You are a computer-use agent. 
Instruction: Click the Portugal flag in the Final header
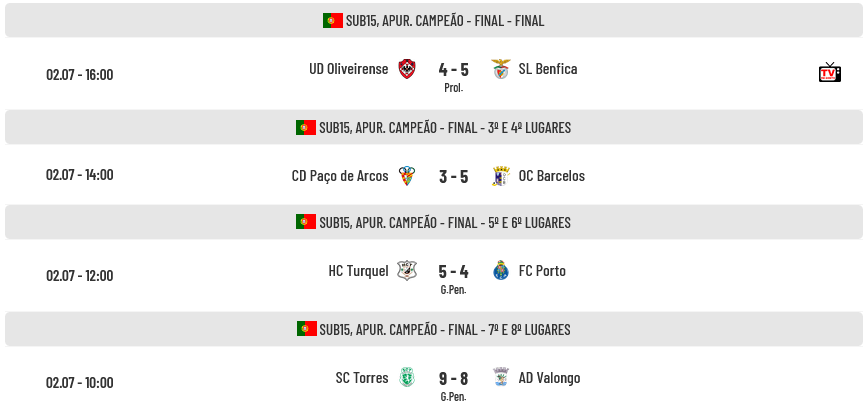[x=333, y=20]
